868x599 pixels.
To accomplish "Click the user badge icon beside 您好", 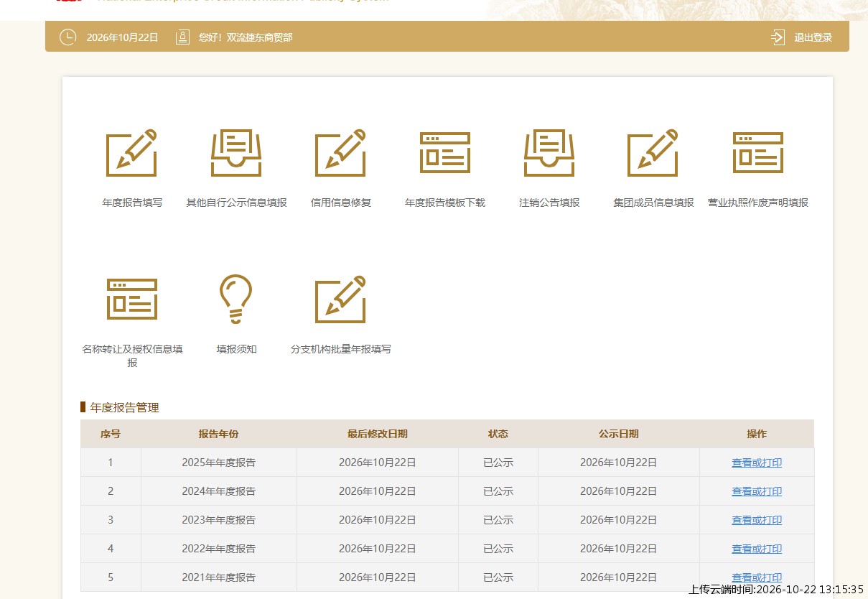I will pos(182,37).
